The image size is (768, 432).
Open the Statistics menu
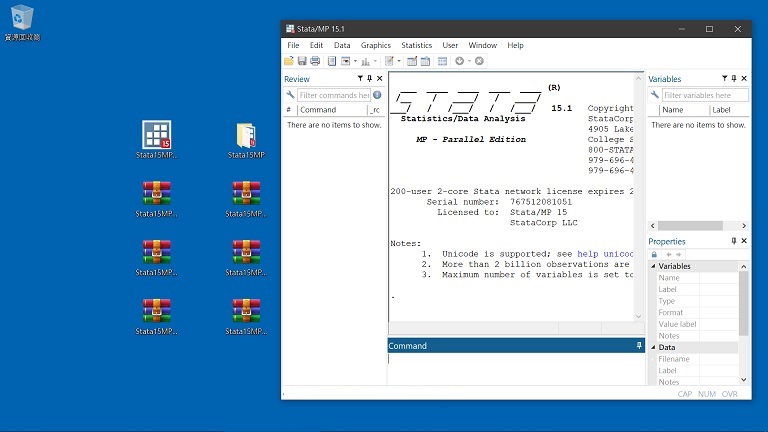(x=416, y=45)
